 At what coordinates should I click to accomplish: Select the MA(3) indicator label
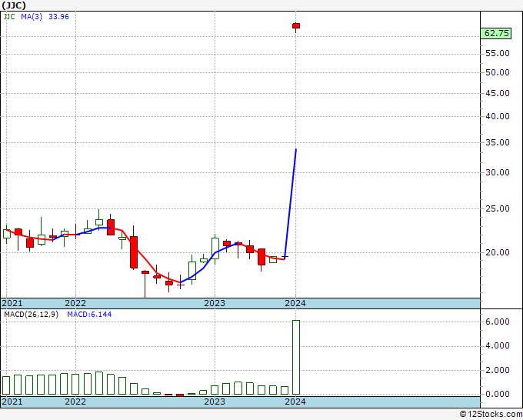tap(32, 17)
